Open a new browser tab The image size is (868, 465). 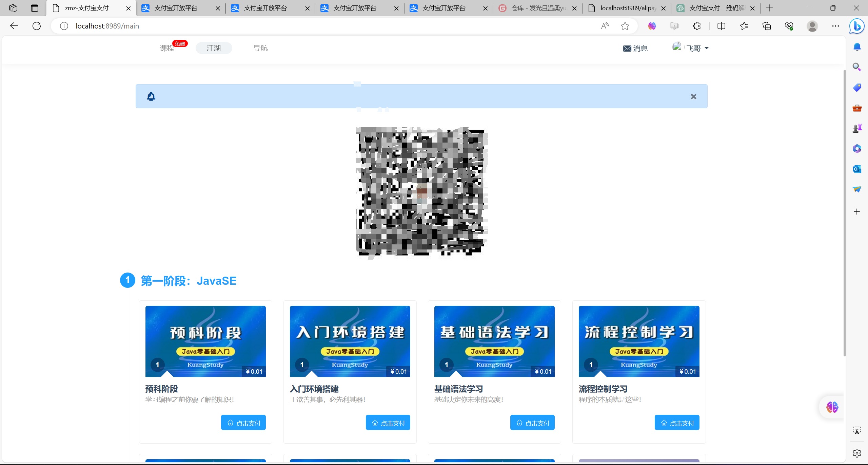[x=769, y=8]
